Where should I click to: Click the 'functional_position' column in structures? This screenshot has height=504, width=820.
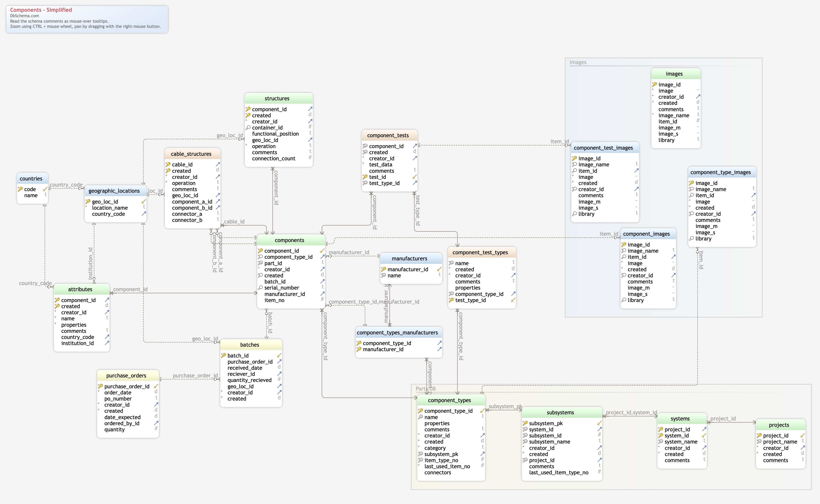point(275,134)
